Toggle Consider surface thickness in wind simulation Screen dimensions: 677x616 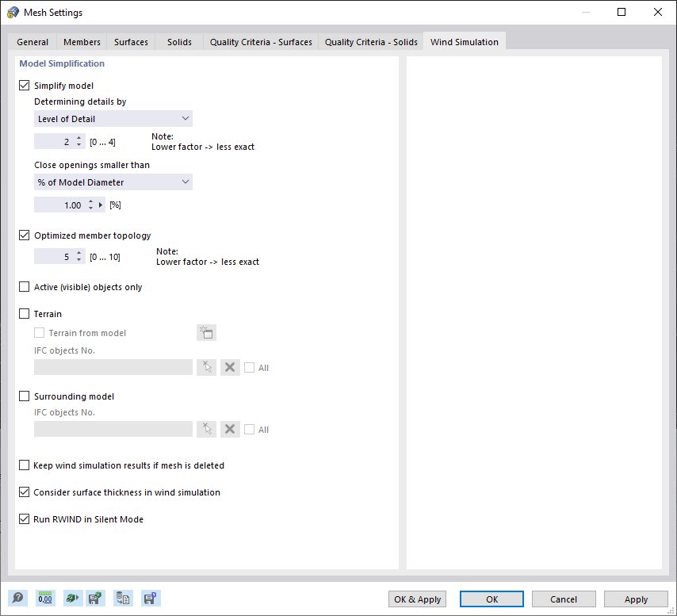coord(24,492)
